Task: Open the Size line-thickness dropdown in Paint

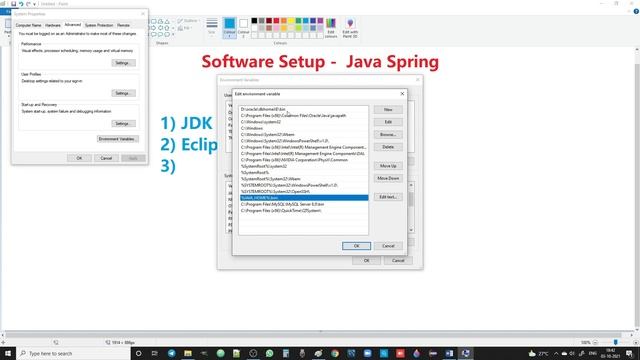Action: (211, 27)
